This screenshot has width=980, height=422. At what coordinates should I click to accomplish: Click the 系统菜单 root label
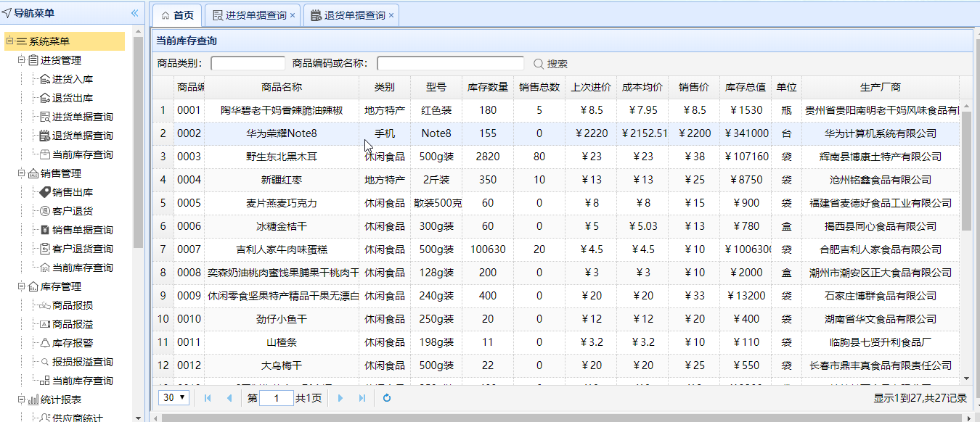[49, 41]
